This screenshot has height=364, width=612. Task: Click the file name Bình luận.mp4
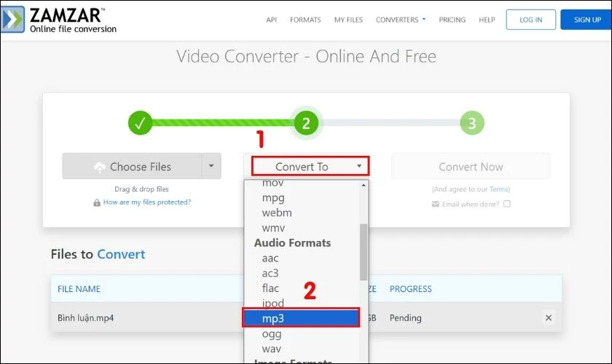pyautogui.click(x=85, y=318)
